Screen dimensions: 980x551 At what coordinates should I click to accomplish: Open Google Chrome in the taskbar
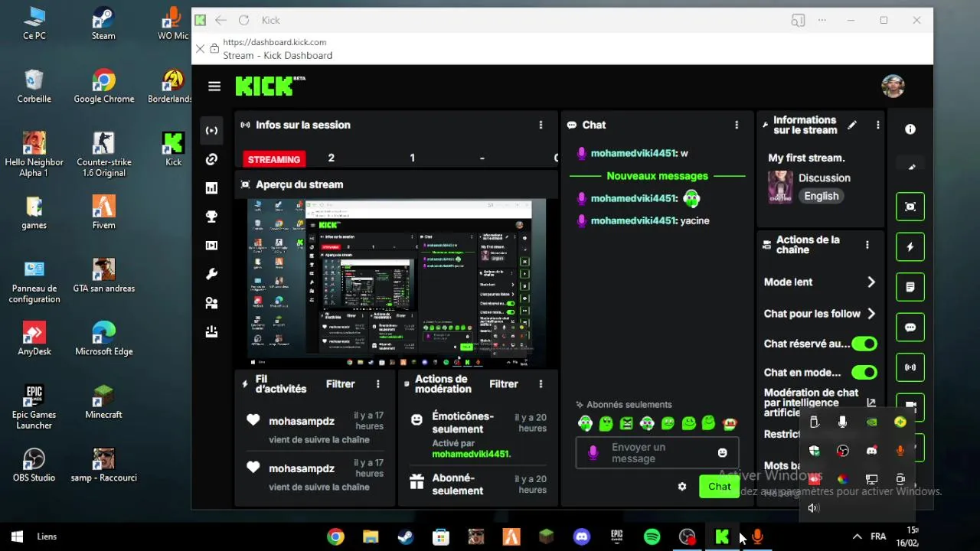(x=335, y=536)
